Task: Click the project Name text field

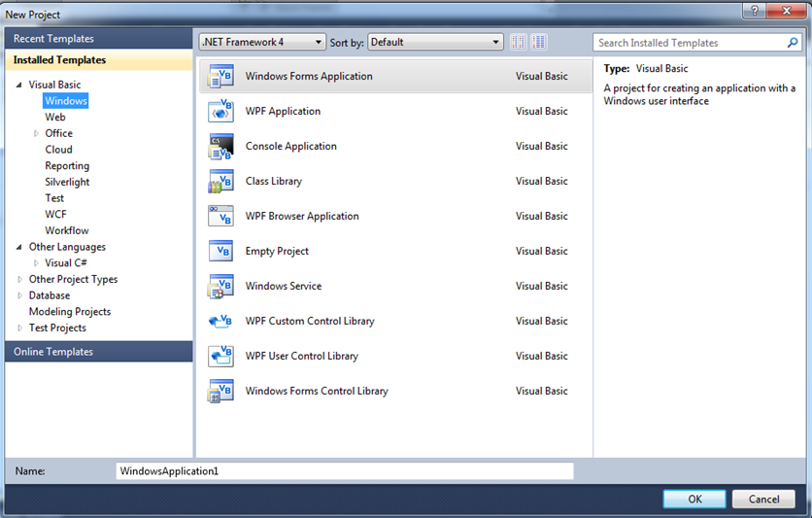Action: (345, 470)
